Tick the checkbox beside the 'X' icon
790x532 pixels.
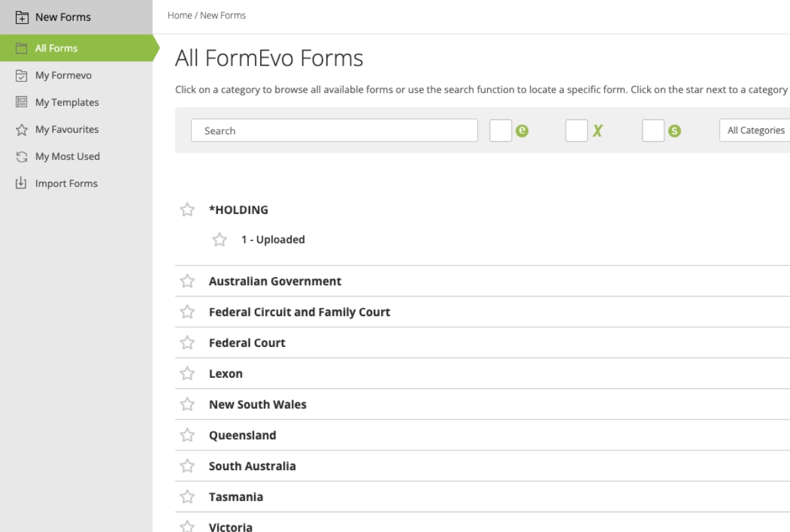(x=577, y=130)
